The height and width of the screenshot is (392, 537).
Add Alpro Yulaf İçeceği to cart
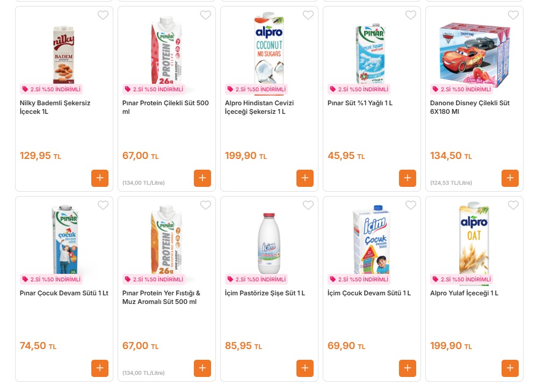(x=510, y=368)
